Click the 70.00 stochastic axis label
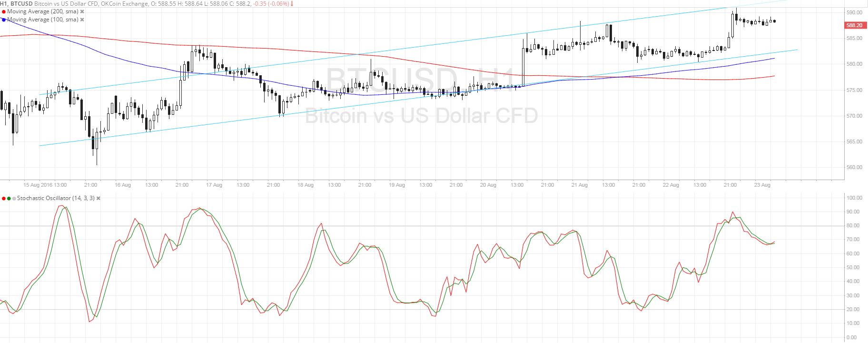Image resolution: width=868 pixels, height=343 pixels. 853,240
